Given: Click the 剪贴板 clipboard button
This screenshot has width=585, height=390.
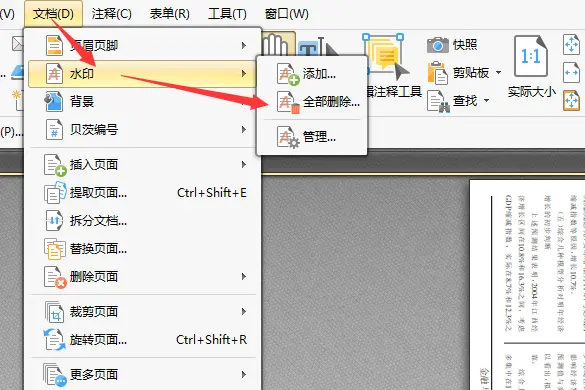Looking at the screenshot, I should [459, 72].
